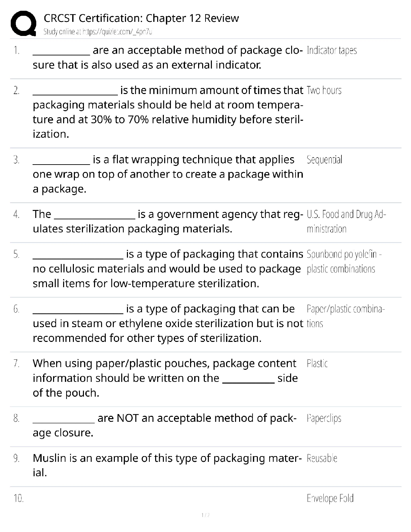Click the page number indicator 1/2

205,515
